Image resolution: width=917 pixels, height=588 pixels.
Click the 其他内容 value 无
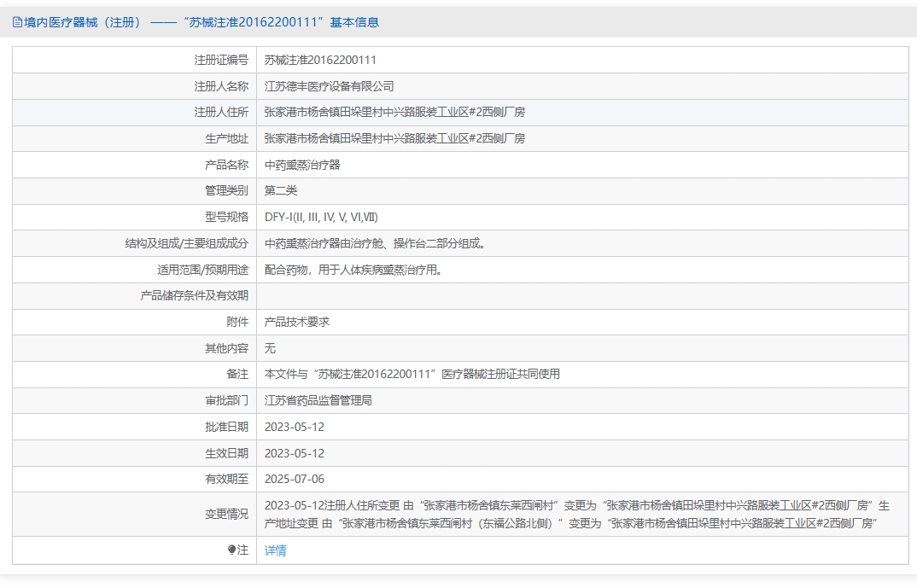point(270,348)
